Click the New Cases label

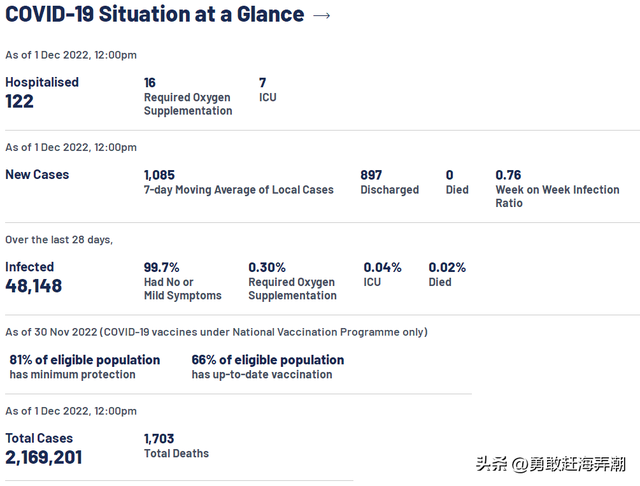[37, 174]
